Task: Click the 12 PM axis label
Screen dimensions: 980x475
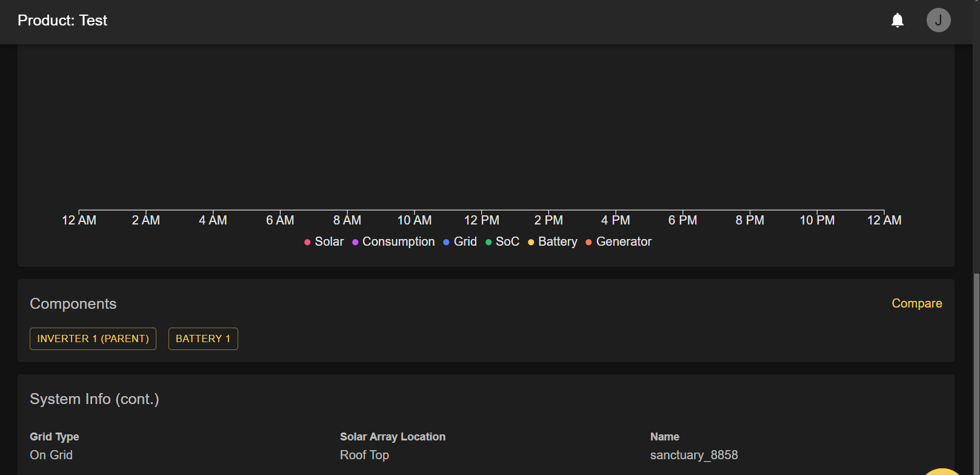Action: pos(482,220)
